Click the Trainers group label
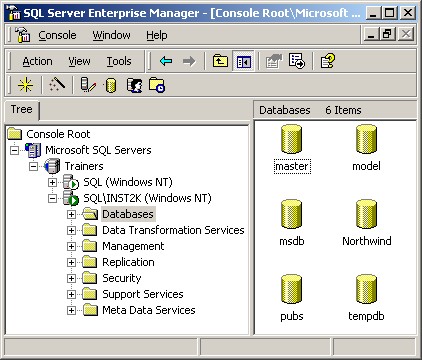Screen dimensions: 422x360 pos(84,166)
